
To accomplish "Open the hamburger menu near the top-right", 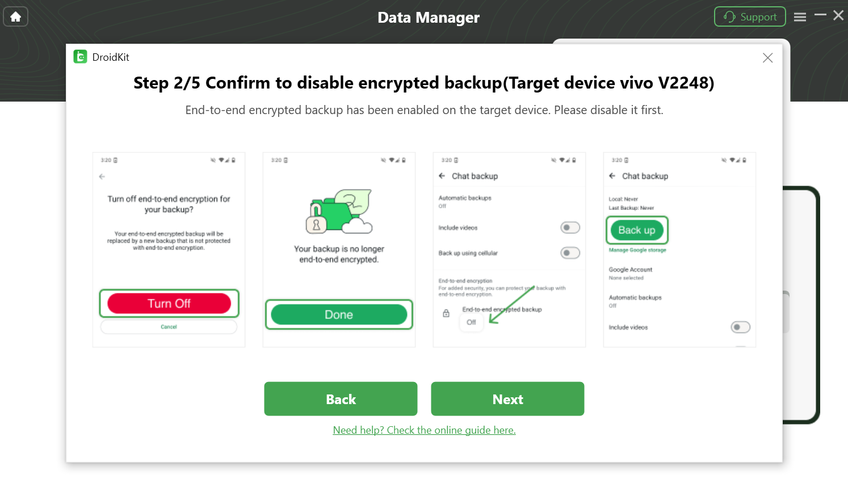I will click(x=800, y=16).
